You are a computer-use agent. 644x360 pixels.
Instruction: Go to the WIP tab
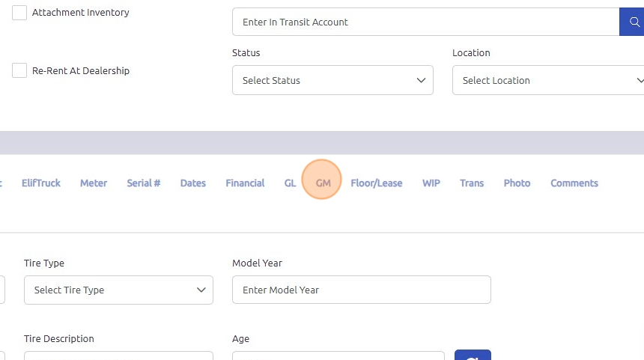[x=431, y=183]
